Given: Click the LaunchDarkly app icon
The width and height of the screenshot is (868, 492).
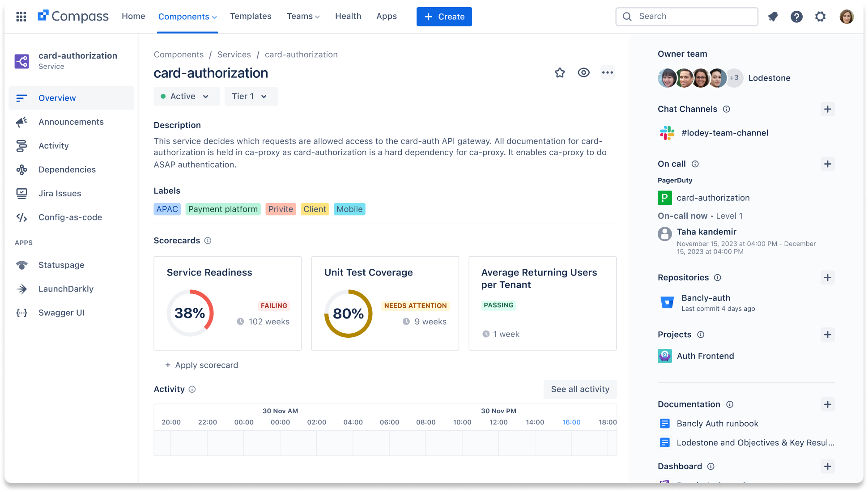Looking at the screenshot, I should coord(21,289).
